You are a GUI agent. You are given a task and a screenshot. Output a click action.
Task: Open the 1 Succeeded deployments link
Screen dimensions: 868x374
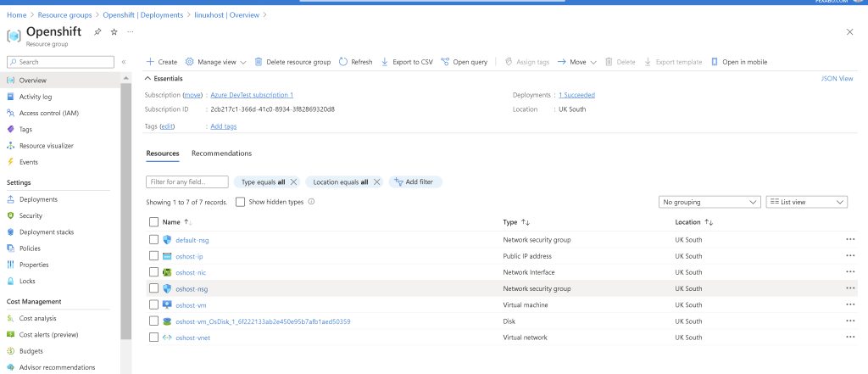click(576, 95)
